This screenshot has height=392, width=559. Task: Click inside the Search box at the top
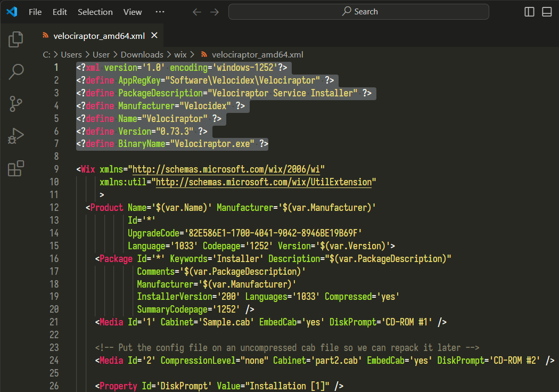point(359,11)
